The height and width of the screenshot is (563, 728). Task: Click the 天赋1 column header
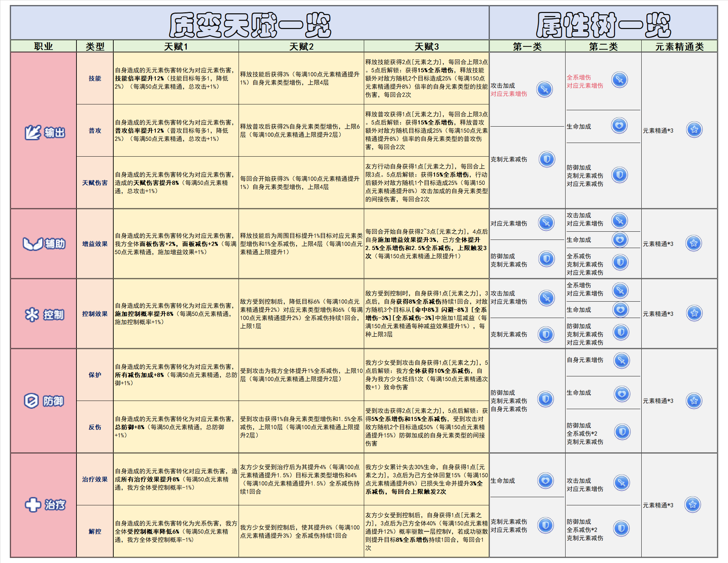(x=176, y=46)
